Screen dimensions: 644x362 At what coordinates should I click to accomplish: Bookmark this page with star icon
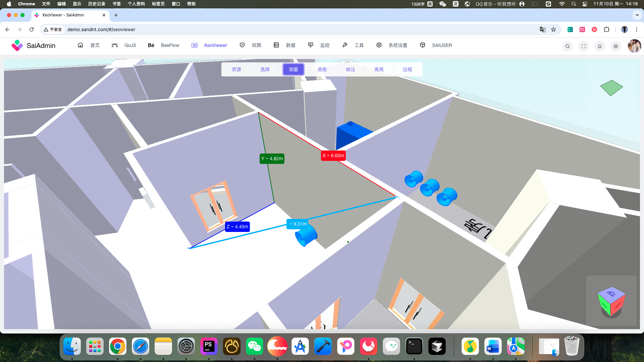(x=553, y=29)
